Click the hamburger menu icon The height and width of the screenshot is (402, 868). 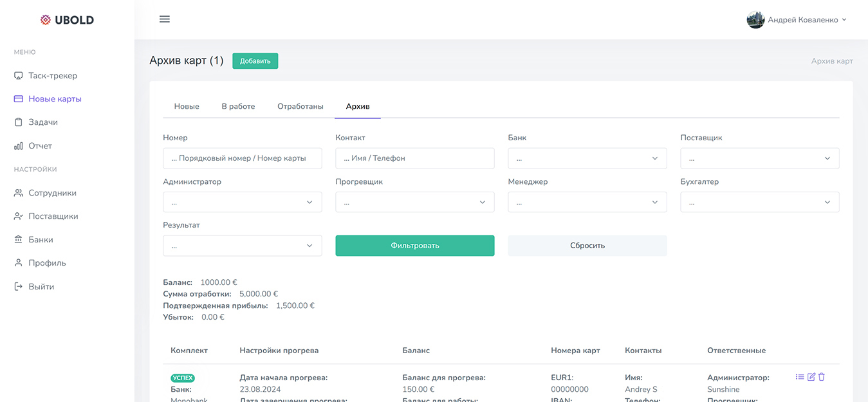coord(165,19)
